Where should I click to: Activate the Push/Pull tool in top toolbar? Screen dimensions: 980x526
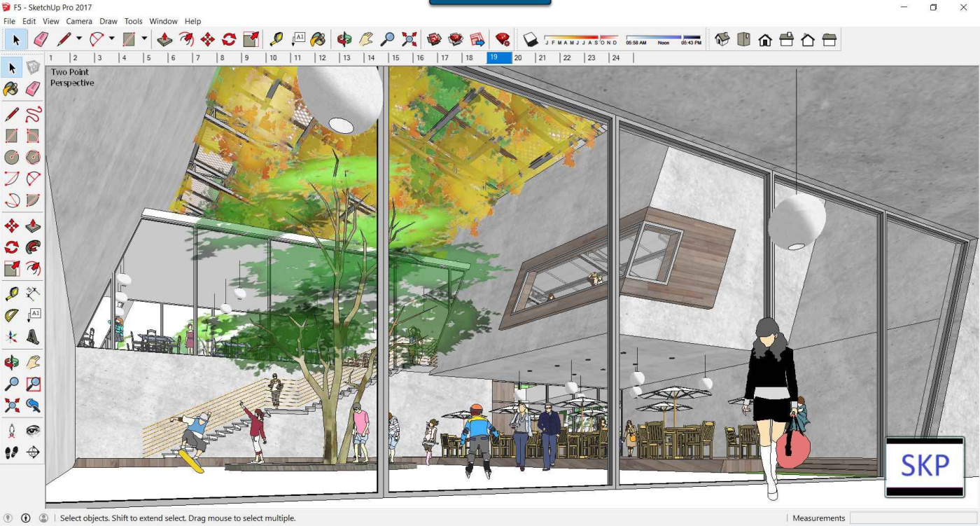164,39
